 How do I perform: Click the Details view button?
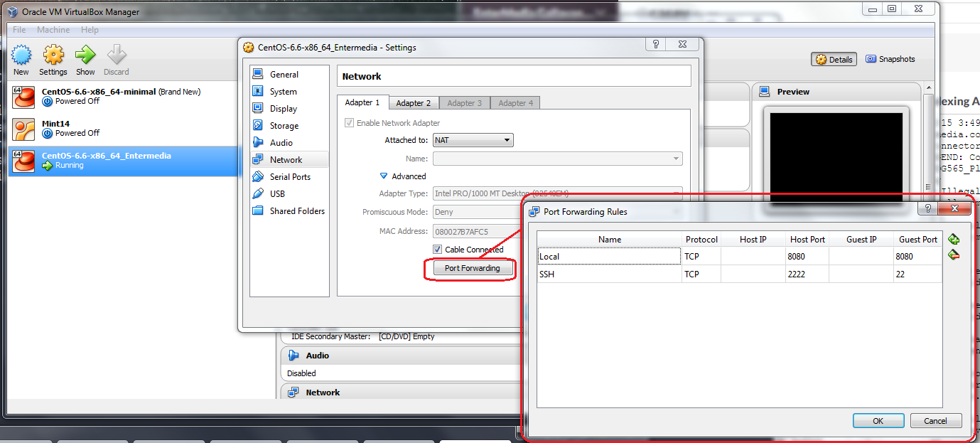pos(834,60)
